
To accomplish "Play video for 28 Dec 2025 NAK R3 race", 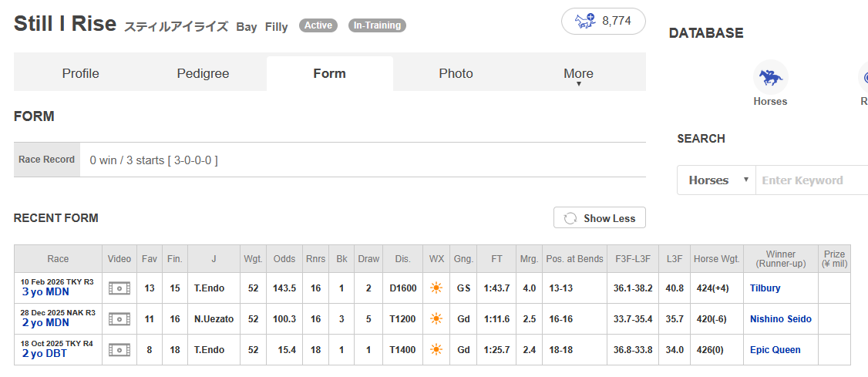I will coord(119,319).
